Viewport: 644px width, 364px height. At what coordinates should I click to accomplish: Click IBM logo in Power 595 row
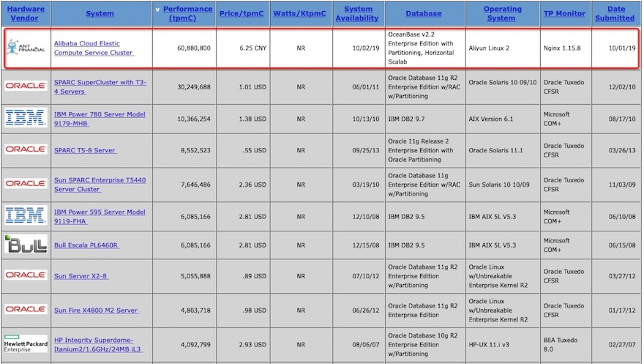pos(26,215)
